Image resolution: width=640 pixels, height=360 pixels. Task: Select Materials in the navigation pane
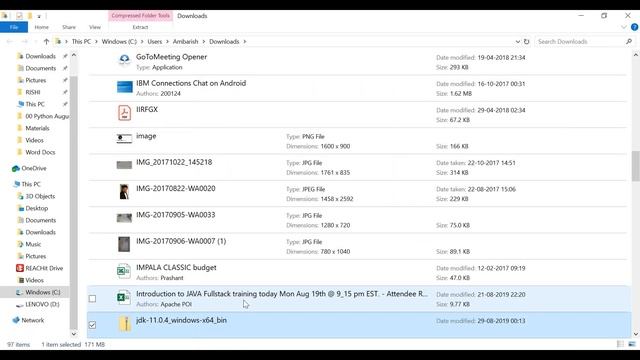(37, 128)
